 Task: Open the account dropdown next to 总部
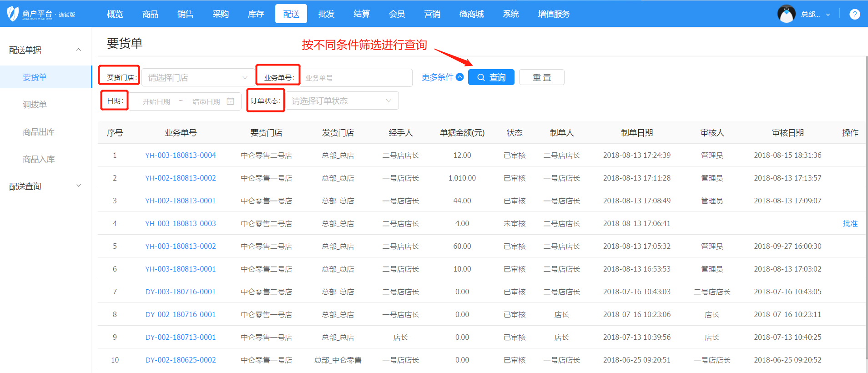(828, 15)
